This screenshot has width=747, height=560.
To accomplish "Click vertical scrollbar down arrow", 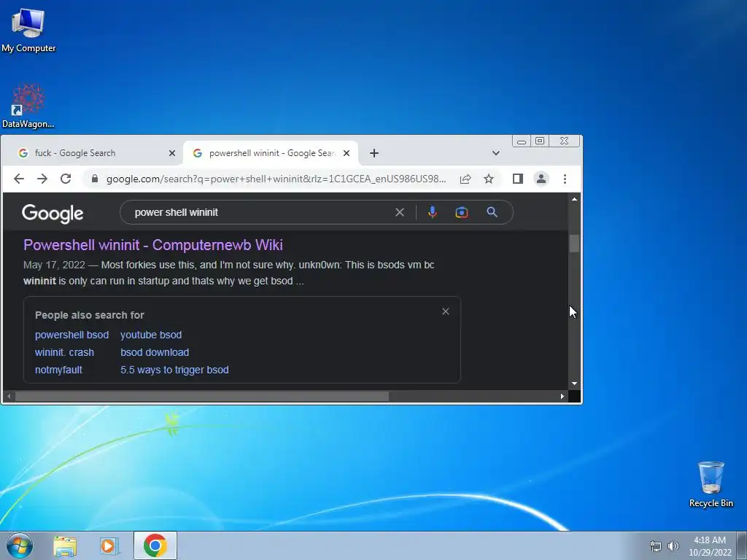I will [574, 384].
